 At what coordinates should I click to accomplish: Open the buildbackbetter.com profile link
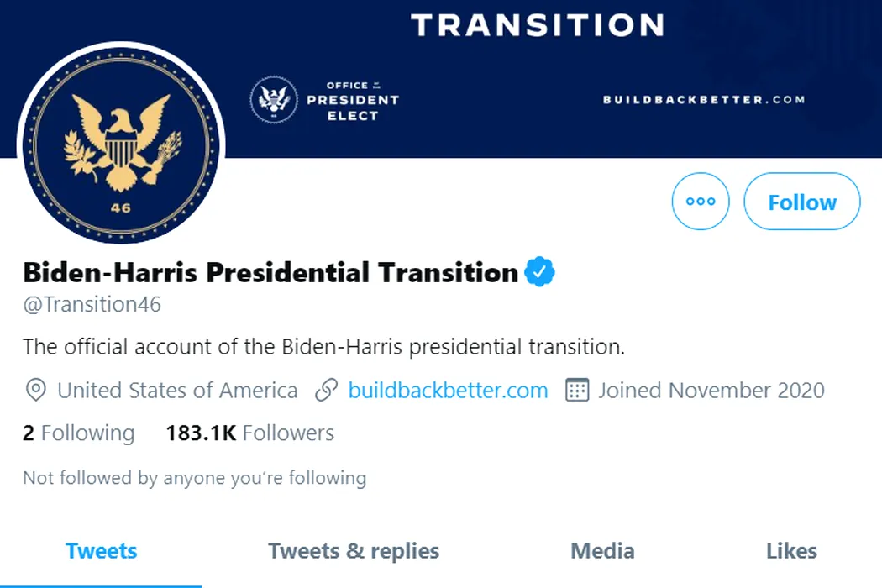coord(448,390)
